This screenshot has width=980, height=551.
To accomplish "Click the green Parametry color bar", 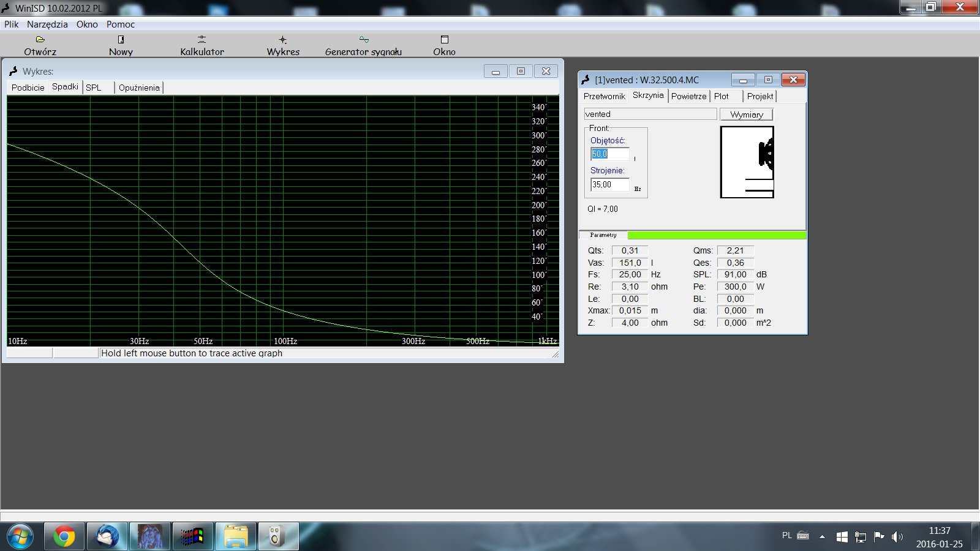I will pos(717,235).
